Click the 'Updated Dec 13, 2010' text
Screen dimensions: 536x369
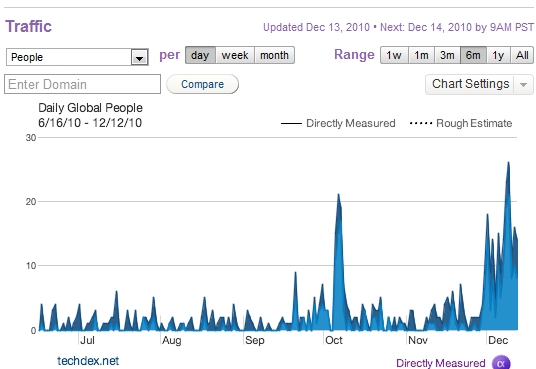tap(316, 27)
